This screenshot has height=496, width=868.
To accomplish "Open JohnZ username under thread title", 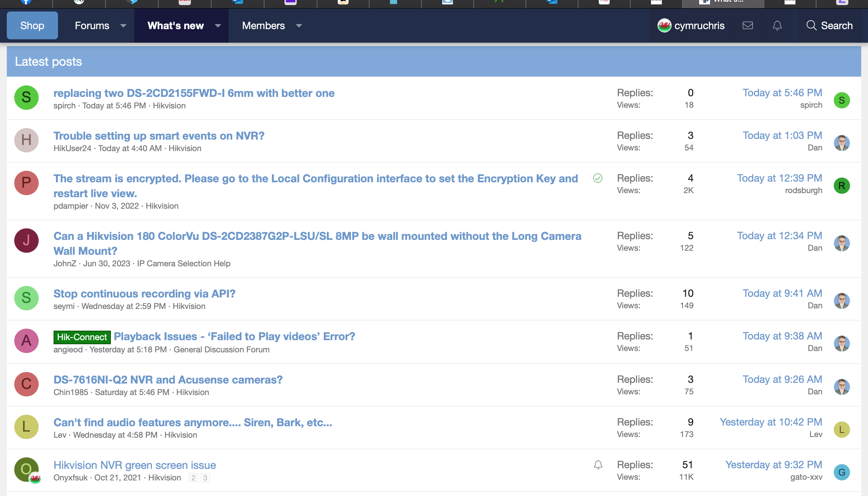I will click(x=65, y=263).
